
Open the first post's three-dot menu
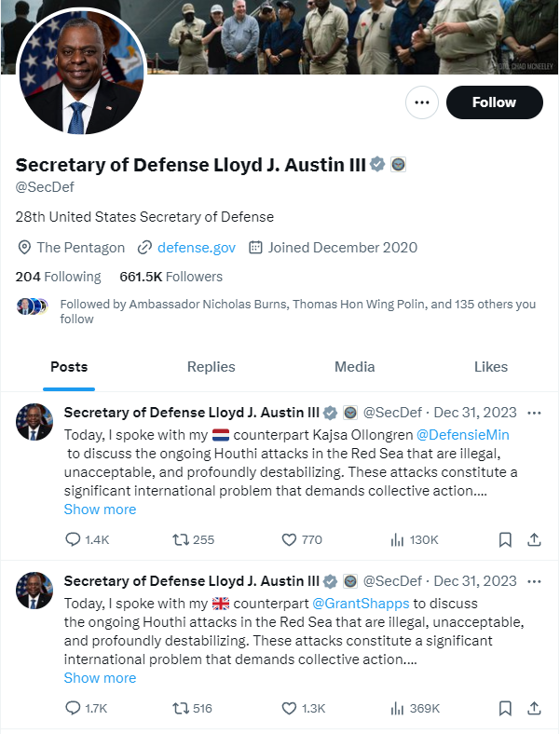pos(534,413)
